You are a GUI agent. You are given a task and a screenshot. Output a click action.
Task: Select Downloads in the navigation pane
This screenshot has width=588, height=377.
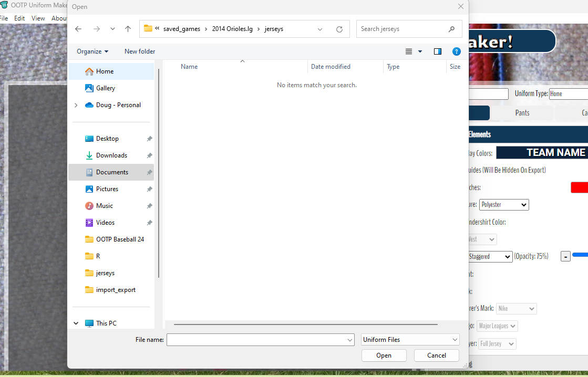[x=111, y=155]
